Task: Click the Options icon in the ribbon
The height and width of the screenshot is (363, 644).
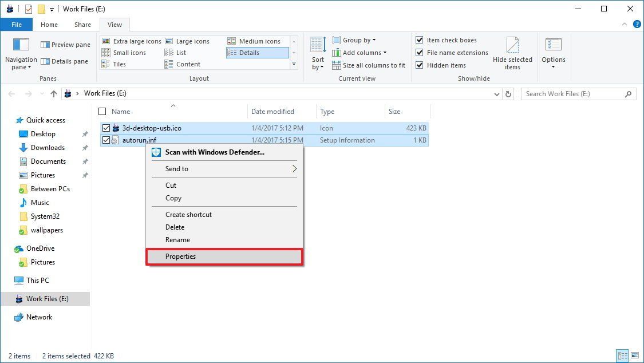Action: coord(553,52)
